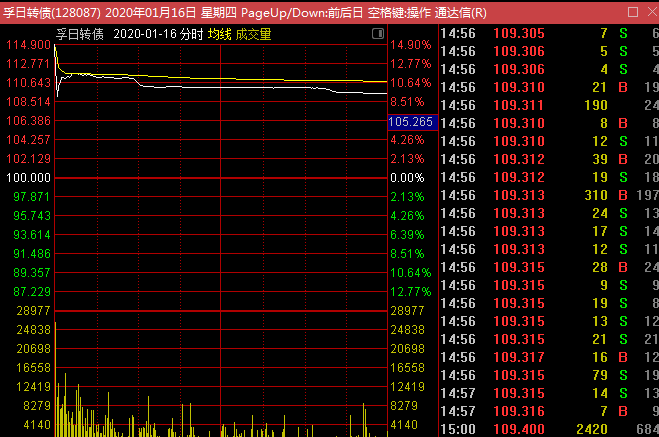Screen dimensions: 659x437
Task: Click the volume 2420 on the 15:00 row
Action: (592, 429)
